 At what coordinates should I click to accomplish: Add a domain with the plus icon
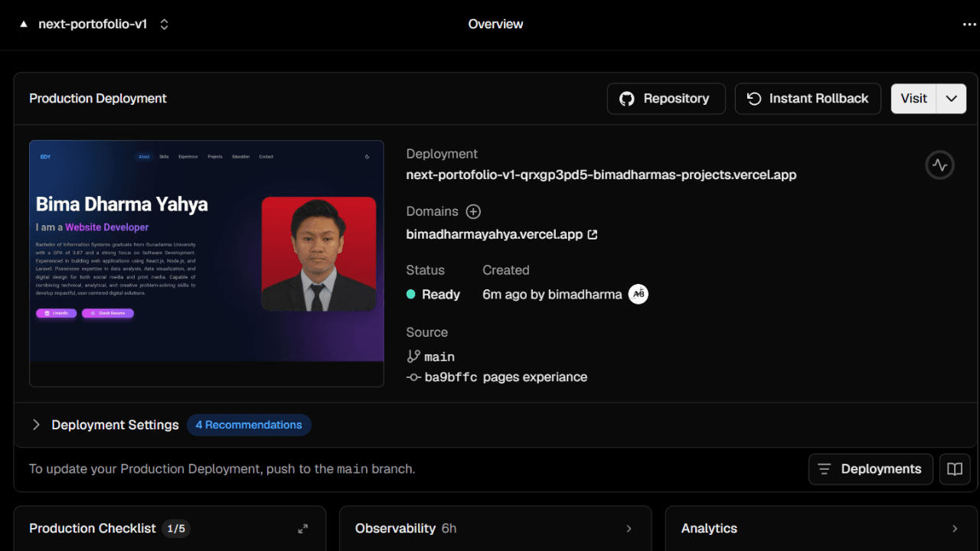(473, 212)
